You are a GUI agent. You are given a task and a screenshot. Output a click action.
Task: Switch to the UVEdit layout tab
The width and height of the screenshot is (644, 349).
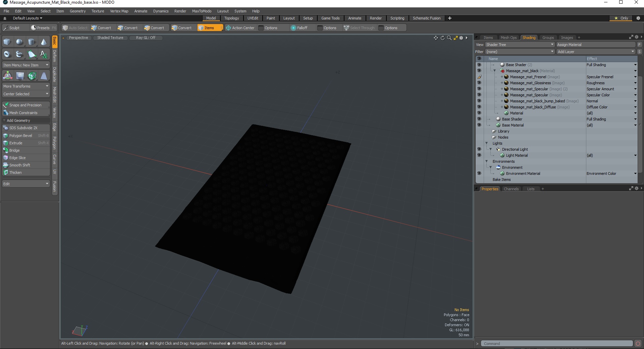click(x=253, y=18)
